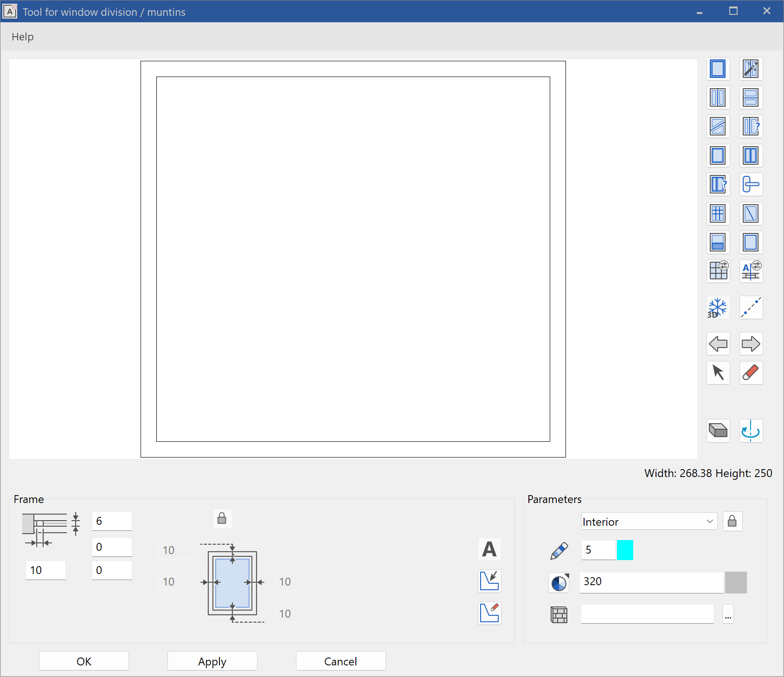Click the frame width field showing 10
Image resolution: width=784 pixels, height=677 pixels.
tap(46, 570)
